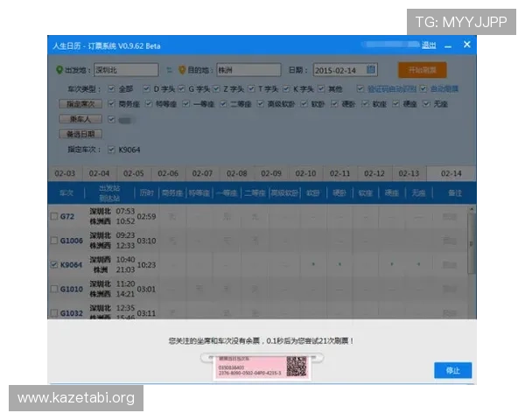Switch to the 02-14 date tab
Viewport: 525px width, 420px height.
[451, 173]
